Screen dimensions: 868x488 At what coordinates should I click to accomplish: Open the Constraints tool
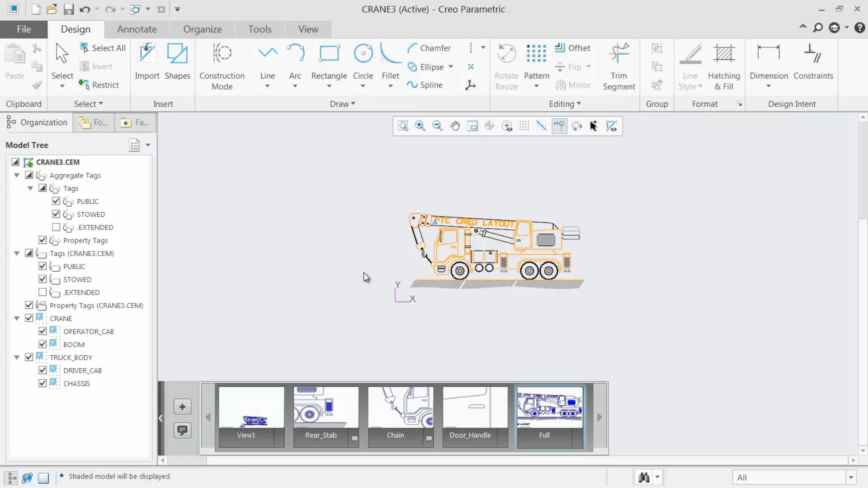[x=813, y=61]
